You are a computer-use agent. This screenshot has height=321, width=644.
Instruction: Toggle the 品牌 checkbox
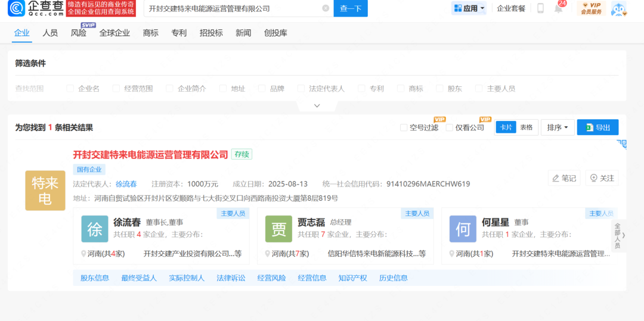pyautogui.click(x=262, y=88)
